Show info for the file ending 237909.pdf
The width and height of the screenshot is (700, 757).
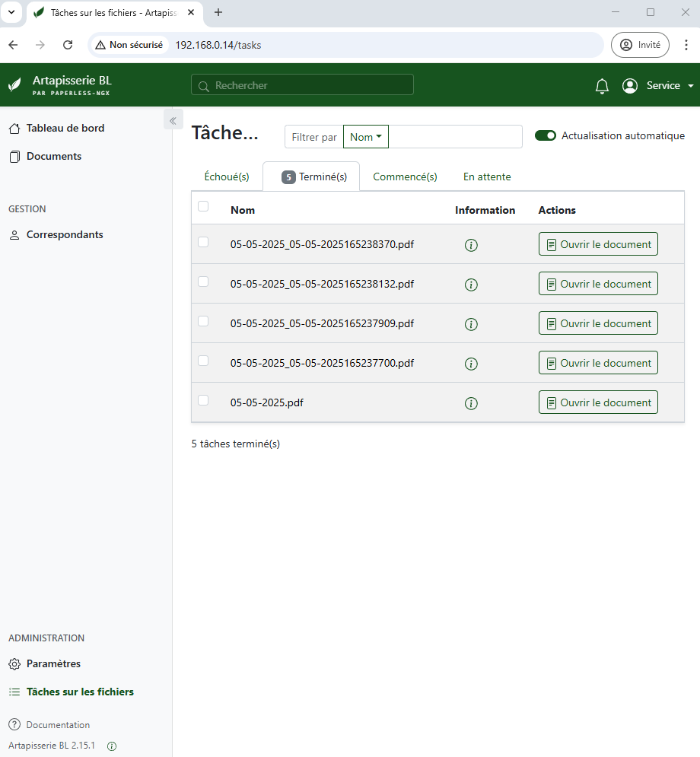[x=471, y=324]
